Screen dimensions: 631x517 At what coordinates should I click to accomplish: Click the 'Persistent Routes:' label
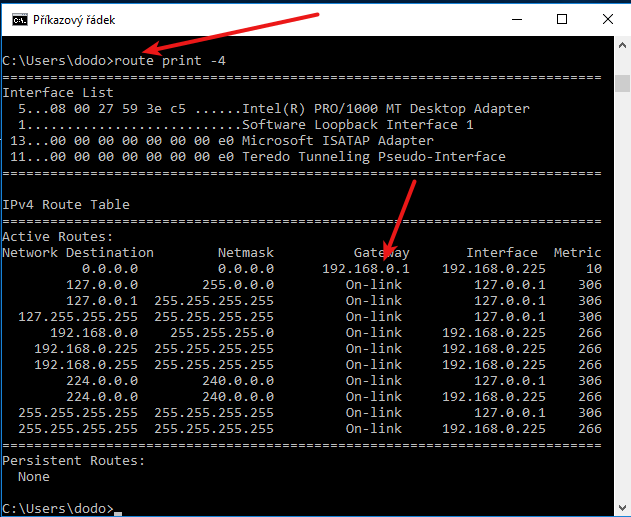[74, 461]
